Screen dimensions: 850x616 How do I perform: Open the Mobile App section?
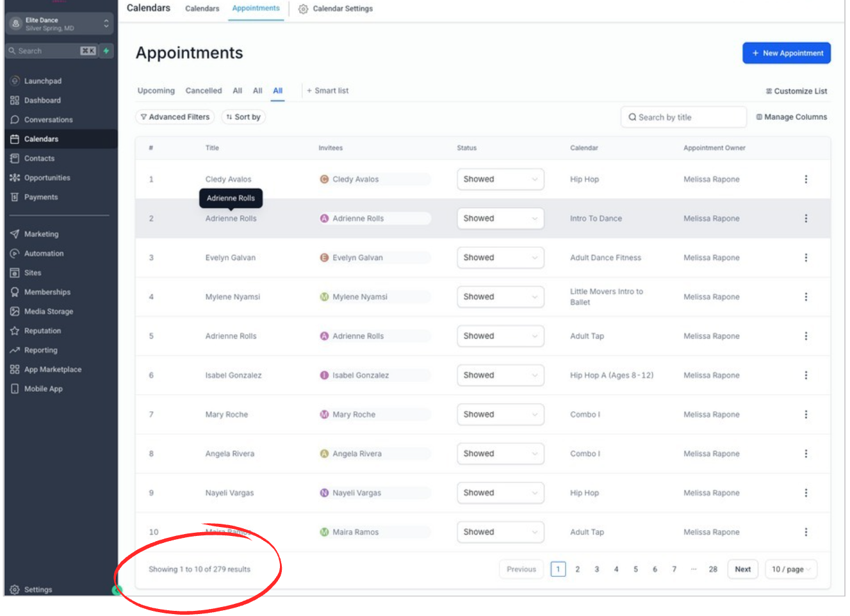point(43,389)
